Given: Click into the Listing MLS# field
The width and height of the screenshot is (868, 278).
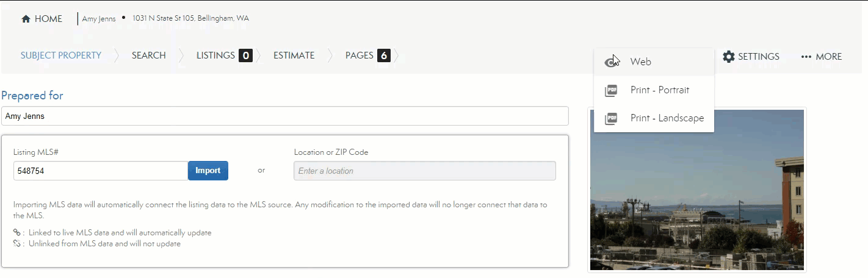Looking at the screenshot, I should [100, 171].
